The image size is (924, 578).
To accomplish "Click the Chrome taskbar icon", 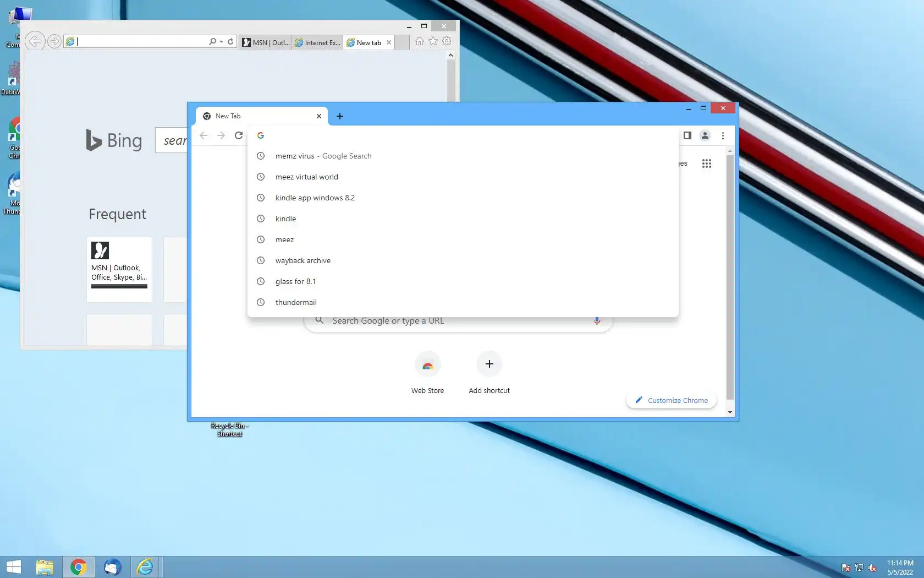I will point(78,567).
